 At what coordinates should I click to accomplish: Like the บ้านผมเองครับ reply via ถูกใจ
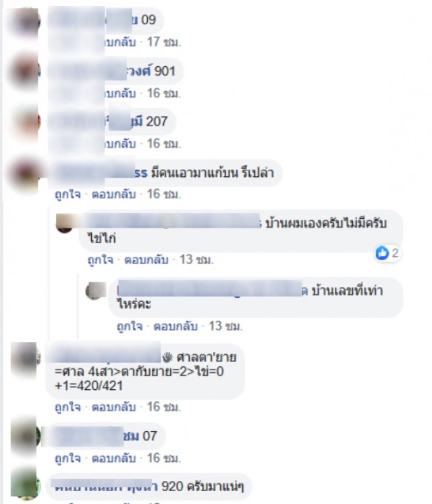(x=101, y=259)
